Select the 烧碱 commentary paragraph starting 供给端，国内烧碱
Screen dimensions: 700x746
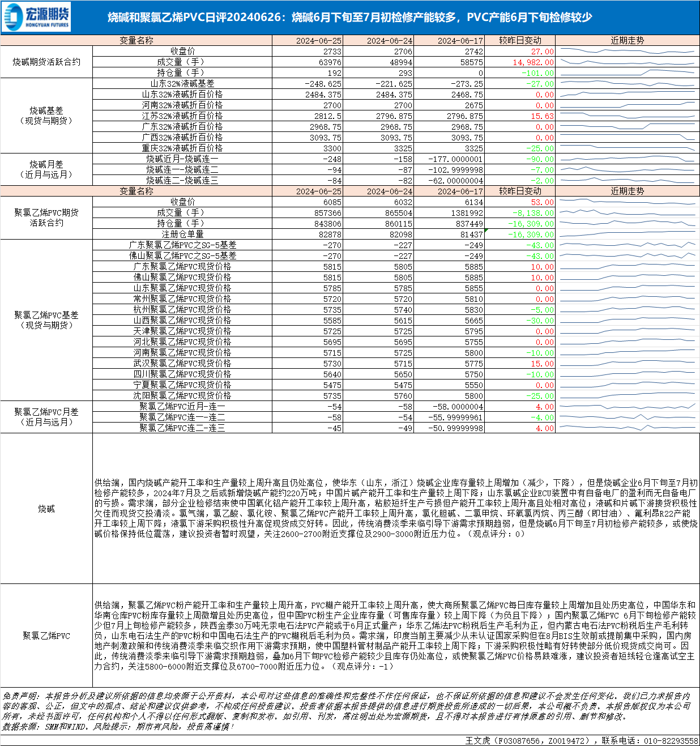coord(396,508)
